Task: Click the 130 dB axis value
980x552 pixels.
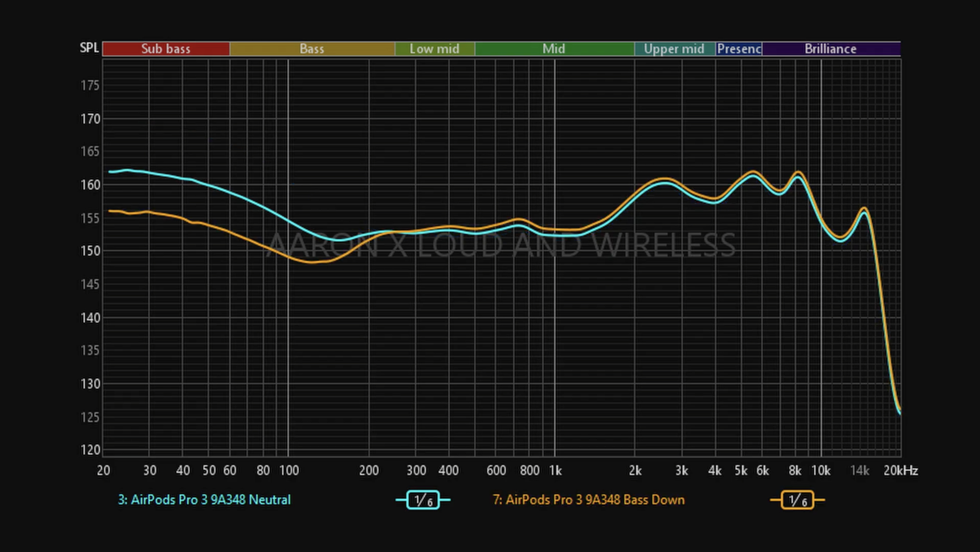Action: tap(90, 384)
